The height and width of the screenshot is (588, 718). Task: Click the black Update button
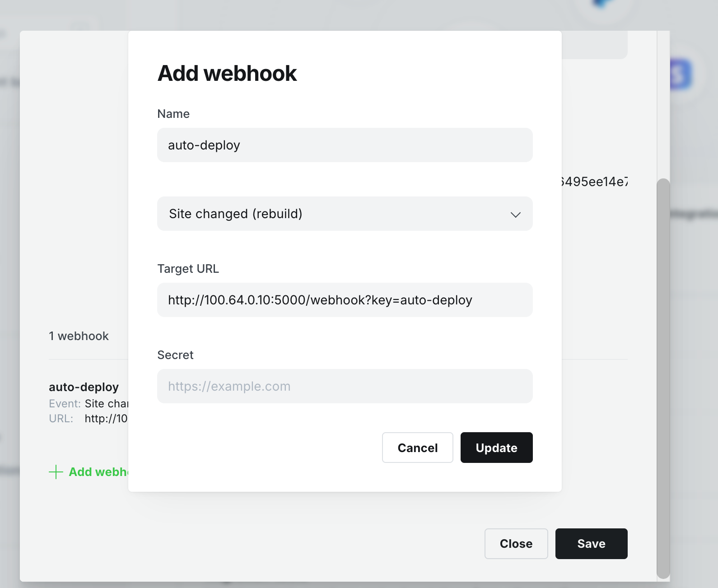point(496,448)
